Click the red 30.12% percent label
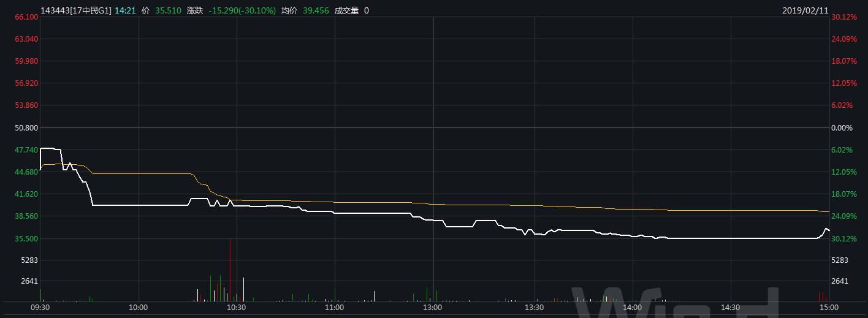Viewport: 868px width, 318px height. click(843, 17)
